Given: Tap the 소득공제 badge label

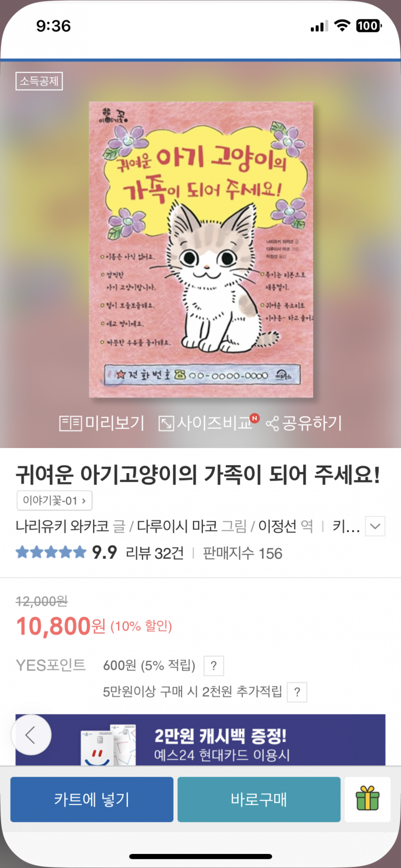Looking at the screenshot, I should click(39, 81).
